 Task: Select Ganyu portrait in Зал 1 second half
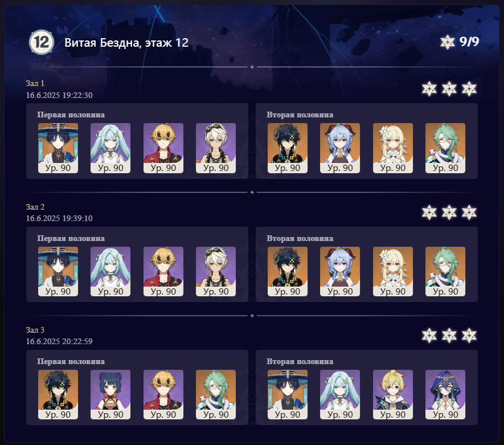(x=340, y=148)
